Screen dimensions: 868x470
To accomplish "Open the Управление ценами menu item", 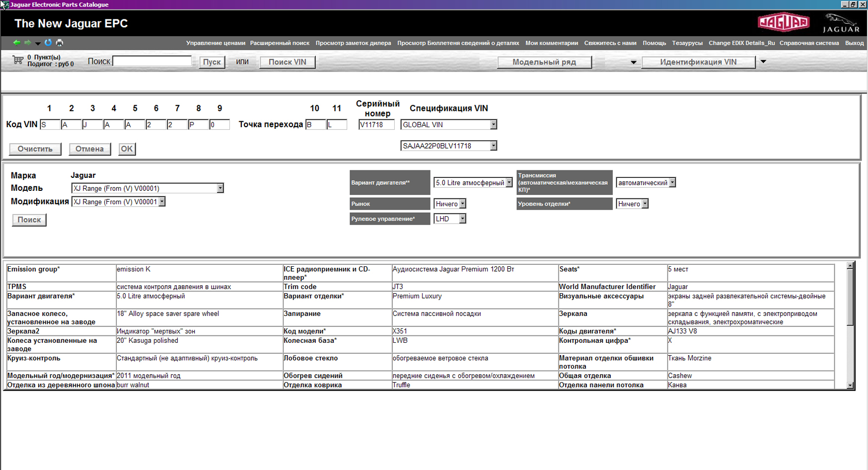I will [x=216, y=43].
